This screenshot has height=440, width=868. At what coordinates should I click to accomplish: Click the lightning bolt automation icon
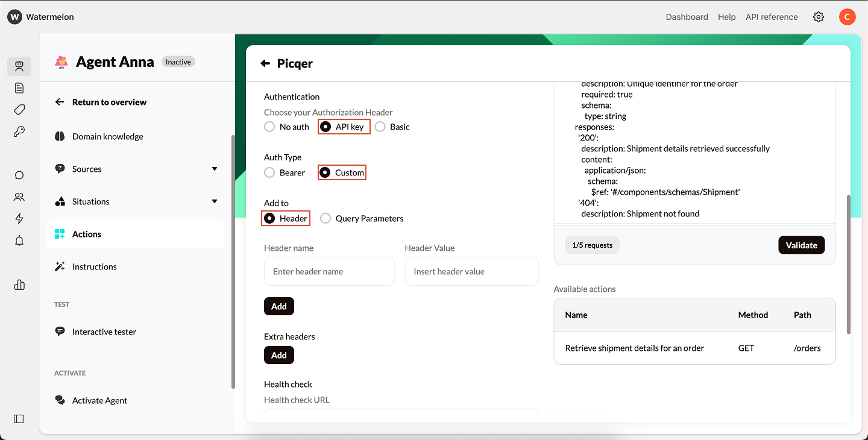pyautogui.click(x=19, y=218)
